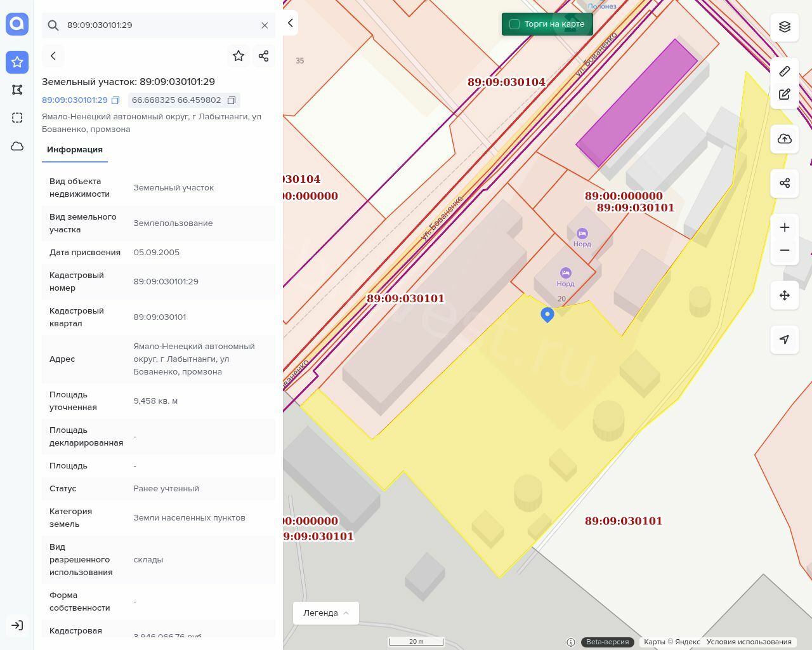Image resolution: width=812 pixels, height=650 pixels.
Task: Expand the Легенда panel
Action: point(325,613)
